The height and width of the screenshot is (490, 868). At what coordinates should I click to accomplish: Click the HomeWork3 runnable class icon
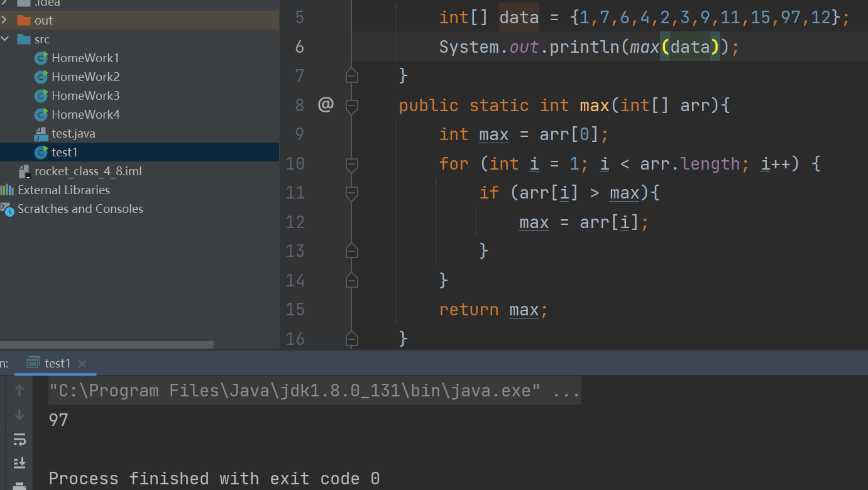click(41, 95)
